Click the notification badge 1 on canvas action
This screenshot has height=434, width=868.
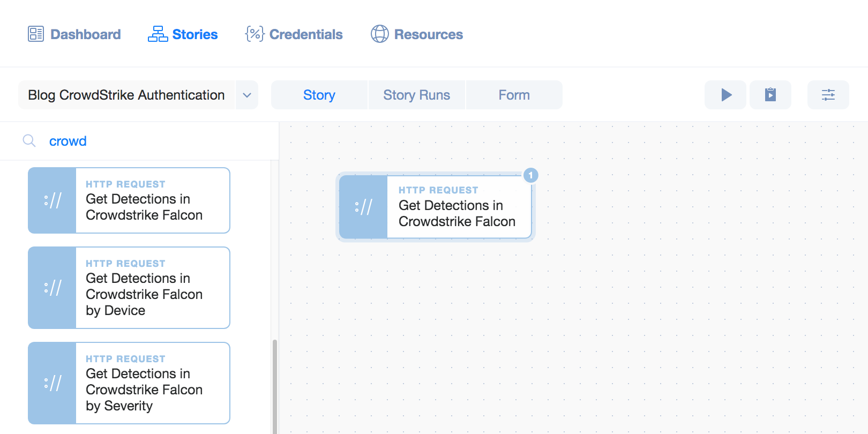point(530,175)
